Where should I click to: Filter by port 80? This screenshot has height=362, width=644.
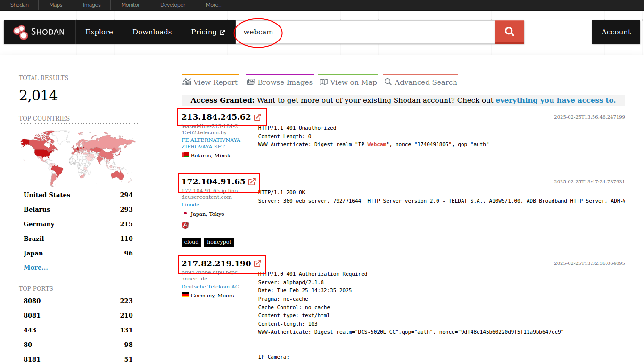(78, 345)
